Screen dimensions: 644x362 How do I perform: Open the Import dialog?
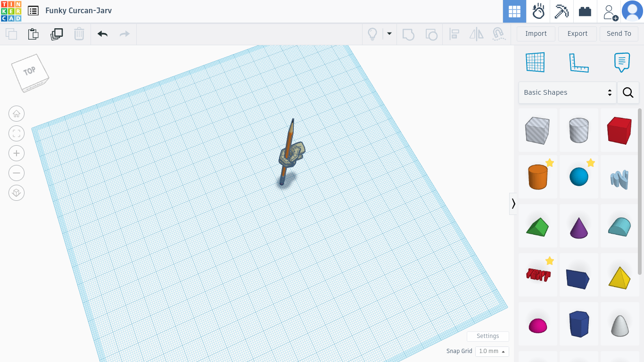pos(536,33)
